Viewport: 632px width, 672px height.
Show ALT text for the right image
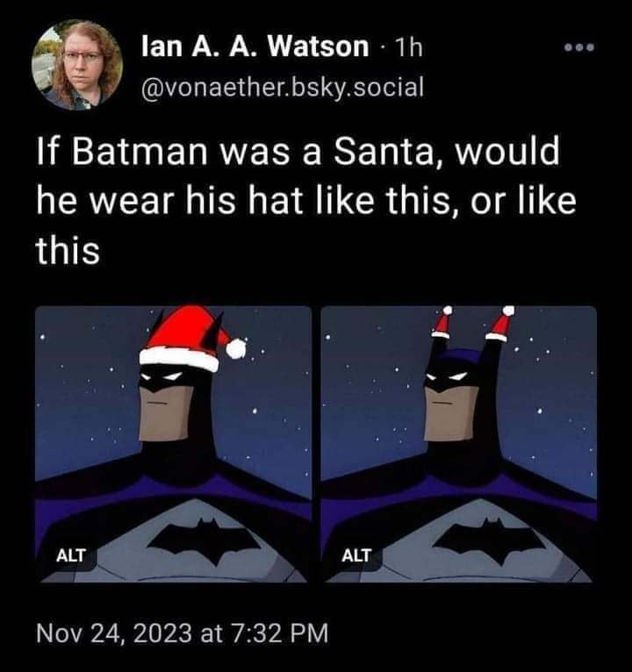[x=356, y=554]
